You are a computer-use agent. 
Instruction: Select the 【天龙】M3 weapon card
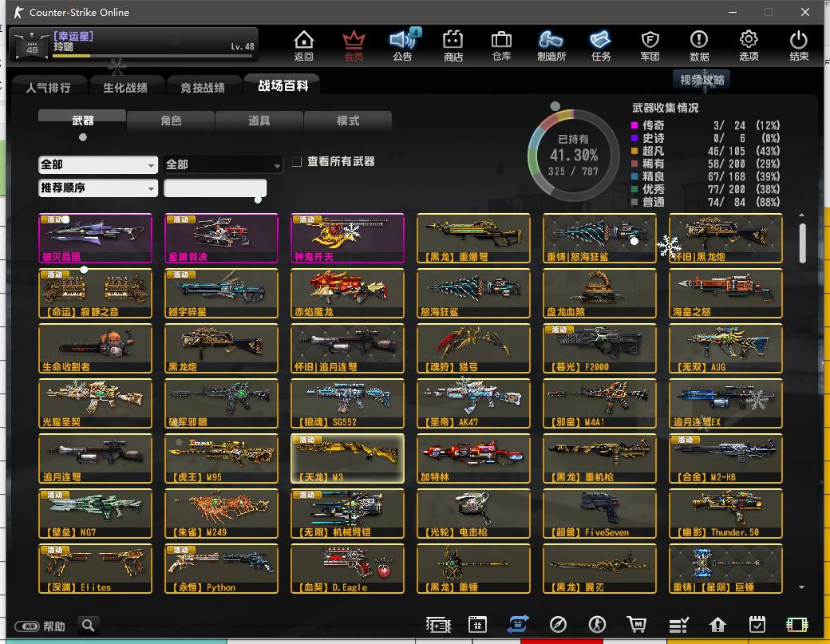pyautogui.click(x=347, y=458)
